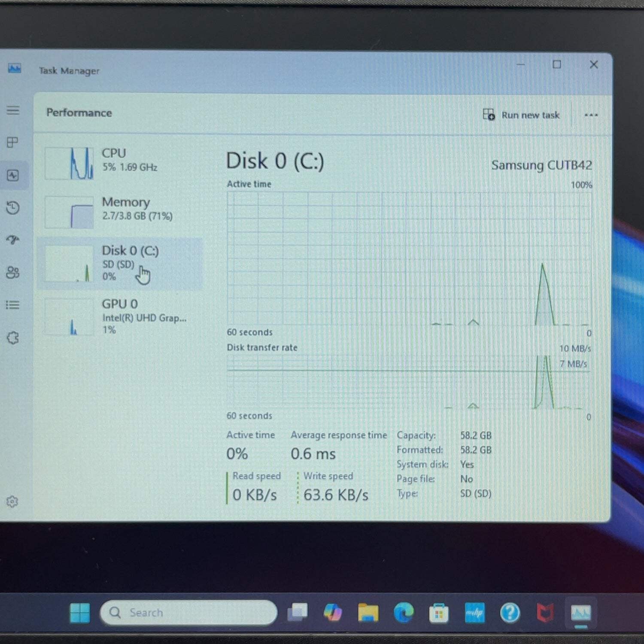Click the System disk Yes value

[467, 465]
